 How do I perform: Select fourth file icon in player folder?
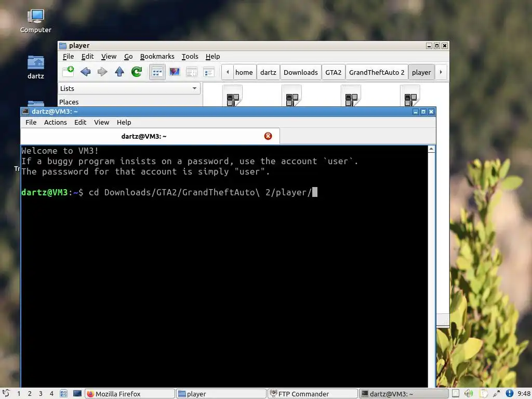pos(410,96)
